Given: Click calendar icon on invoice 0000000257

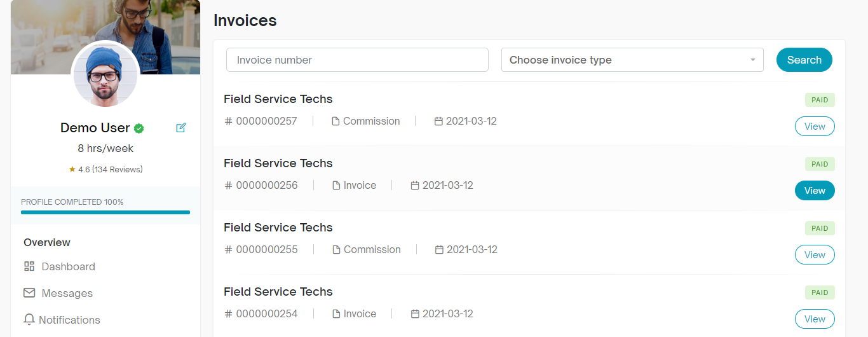Looking at the screenshot, I should (438, 121).
